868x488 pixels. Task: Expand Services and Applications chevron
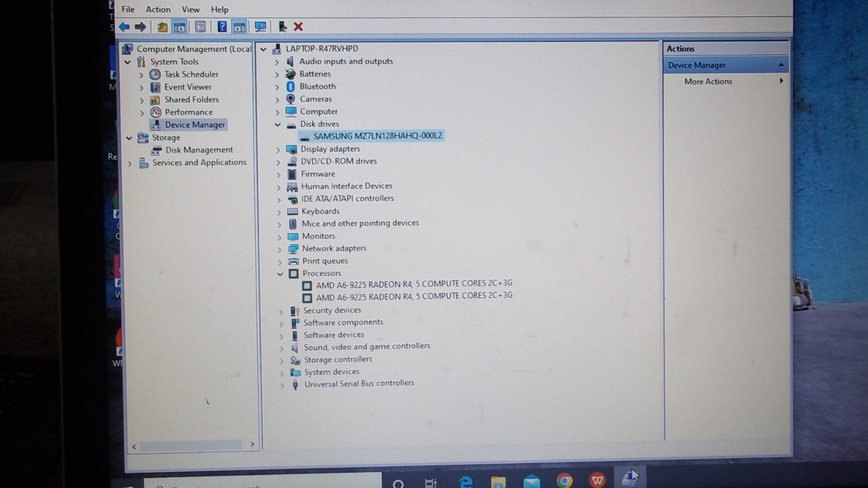pos(130,163)
